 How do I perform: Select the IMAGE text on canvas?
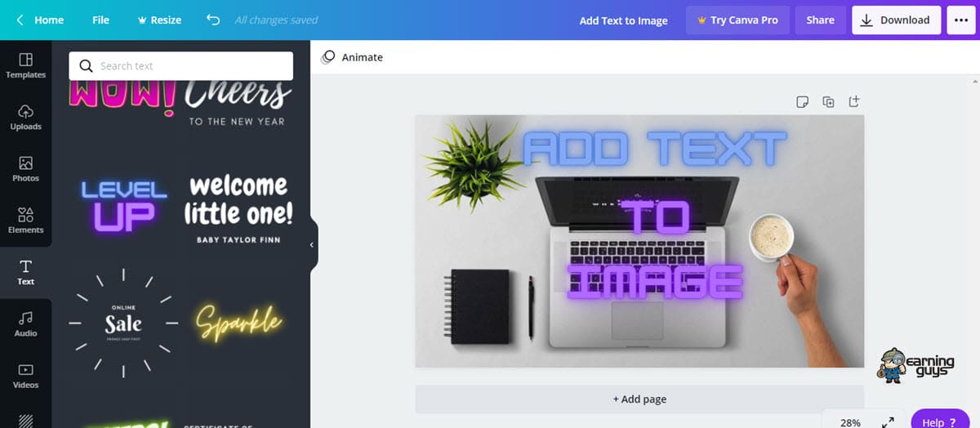(x=656, y=283)
